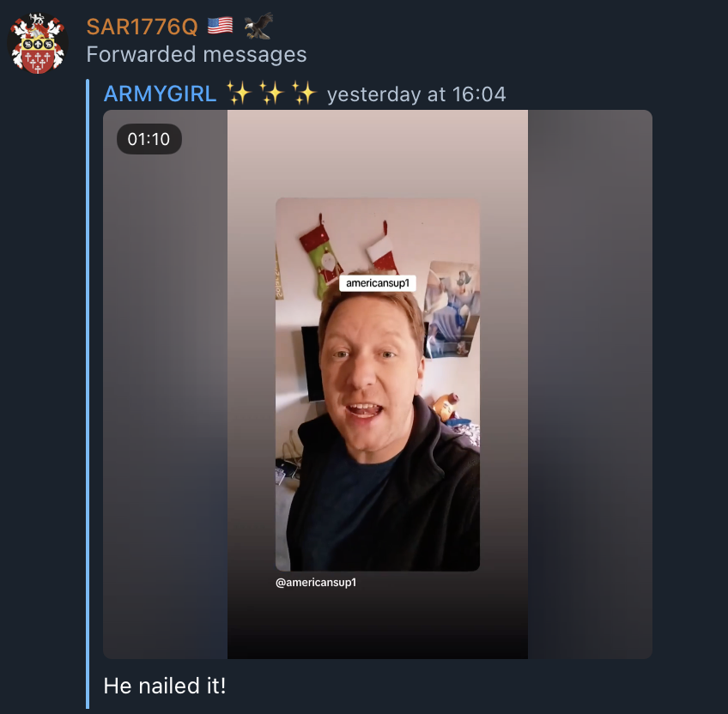Select the Forwarded messages label
Viewport: 728px width, 714px height.
point(197,54)
